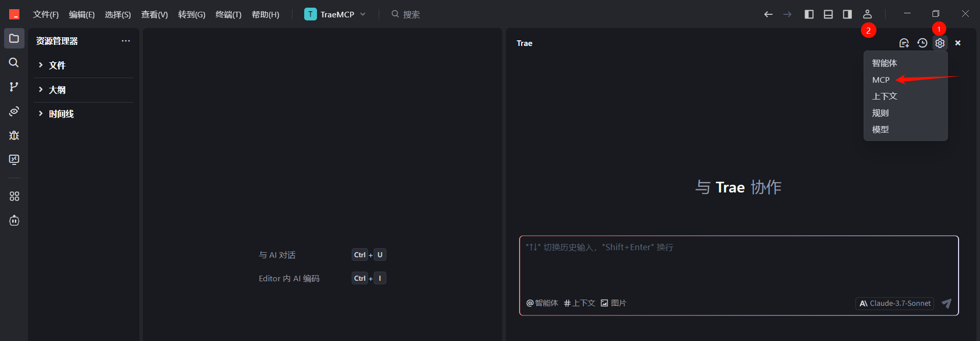The width and height of the screenshot is (980, 341).
Task: Open the Search view in activity bar
Action: click(x=14, y=62)
